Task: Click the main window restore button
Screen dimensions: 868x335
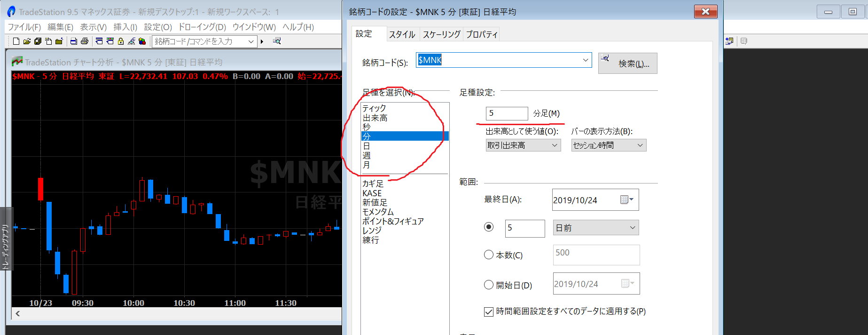Action: click(x=852, y=12)
